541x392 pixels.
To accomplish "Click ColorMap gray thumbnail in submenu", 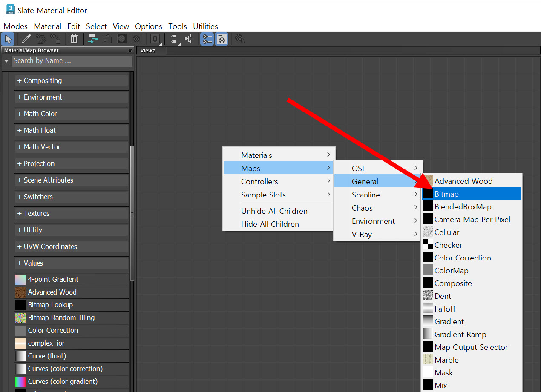I will (x=428, y=271).
